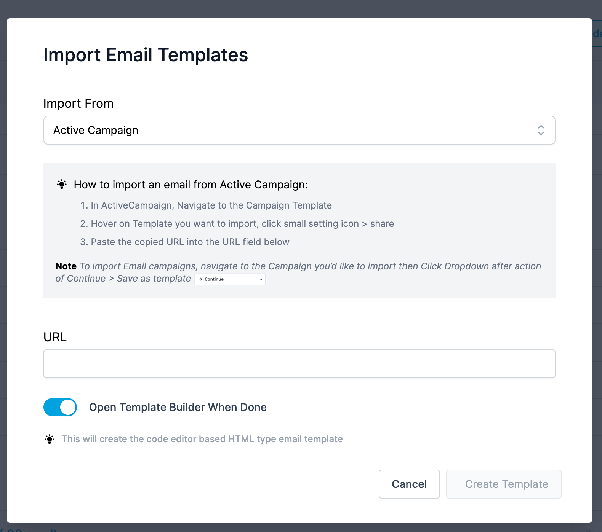602x532 pixels.
Task: Click step 3 'Paste the copied URL' instruction
Action: pyautogui.click(x=185, y=242)
